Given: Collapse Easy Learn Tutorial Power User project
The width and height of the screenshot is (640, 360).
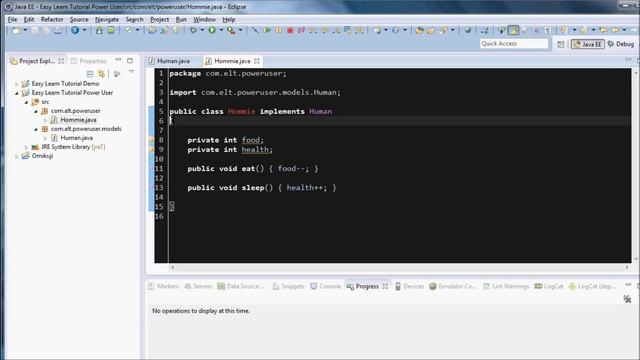Looking at the screenshot, I should (x=17, y=93).
